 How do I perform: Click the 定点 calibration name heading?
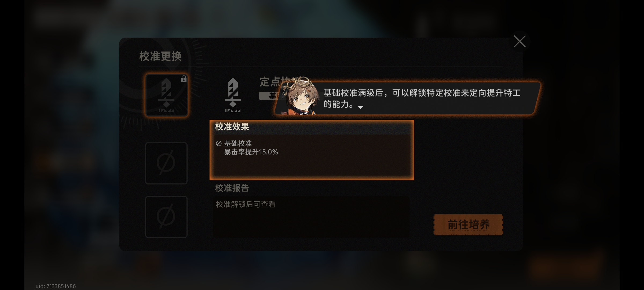(279, 81)
